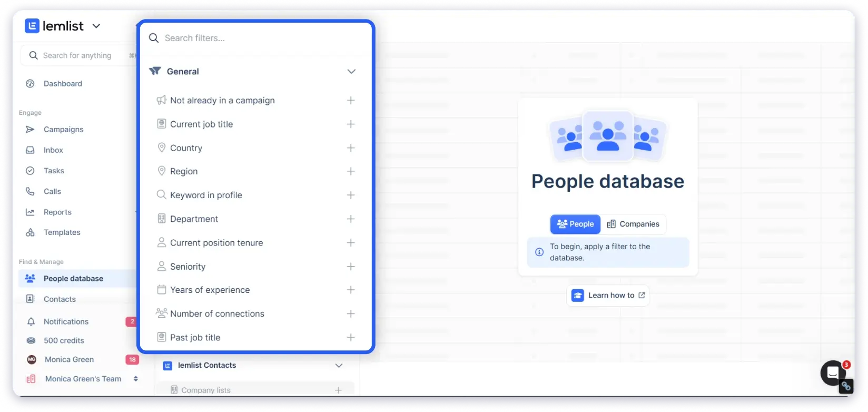Screen dimensions: 868x412
Task: Click the Inbox tray icon
Action: click(30, 150)
